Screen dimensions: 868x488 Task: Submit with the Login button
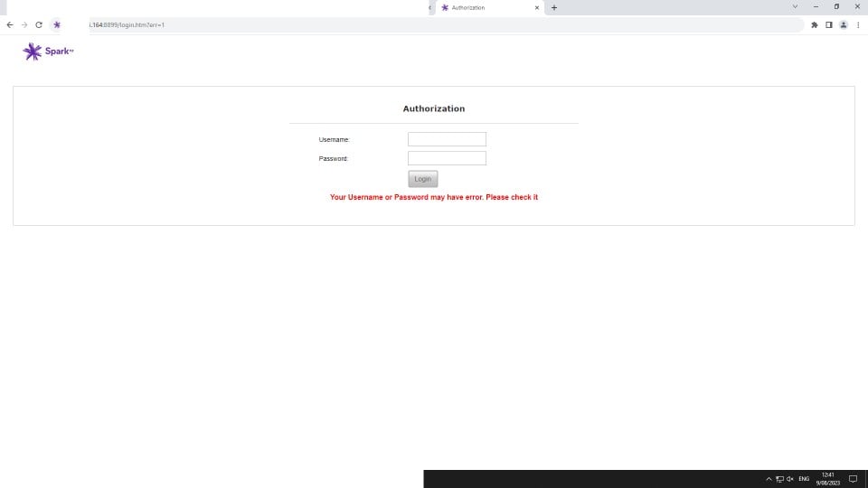pos(423,179)
